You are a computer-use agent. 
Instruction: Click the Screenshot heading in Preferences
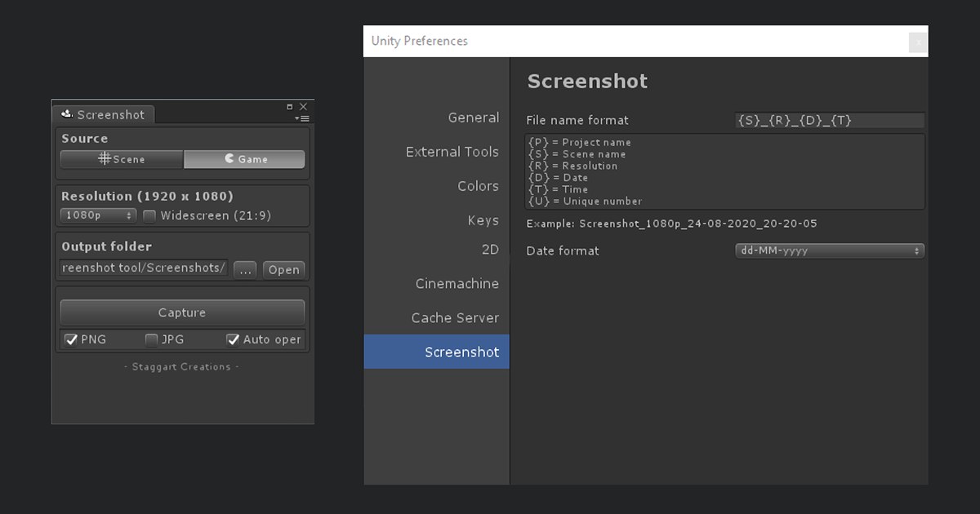587,82
